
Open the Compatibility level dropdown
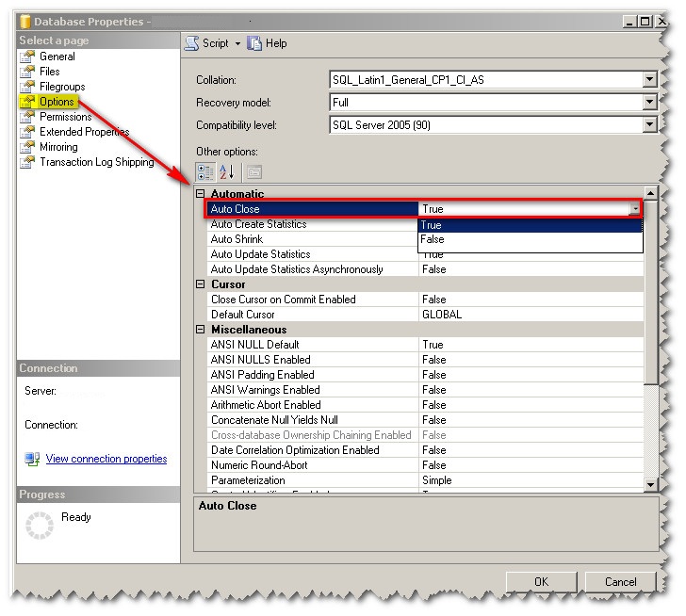point(649,125)
